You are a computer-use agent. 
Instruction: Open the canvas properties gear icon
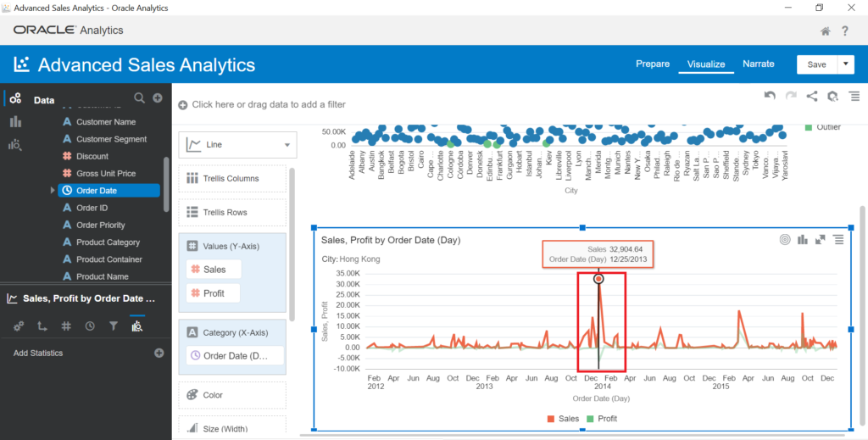click(832, 97)
